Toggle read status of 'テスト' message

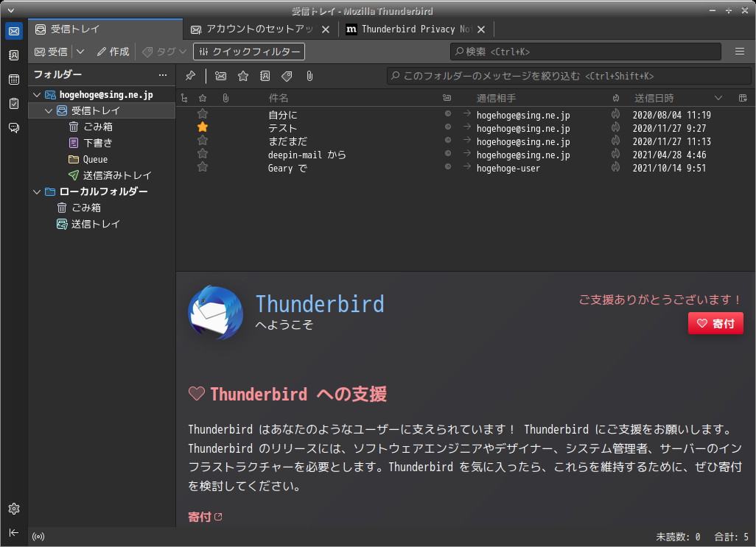click(x=448, y=127)
